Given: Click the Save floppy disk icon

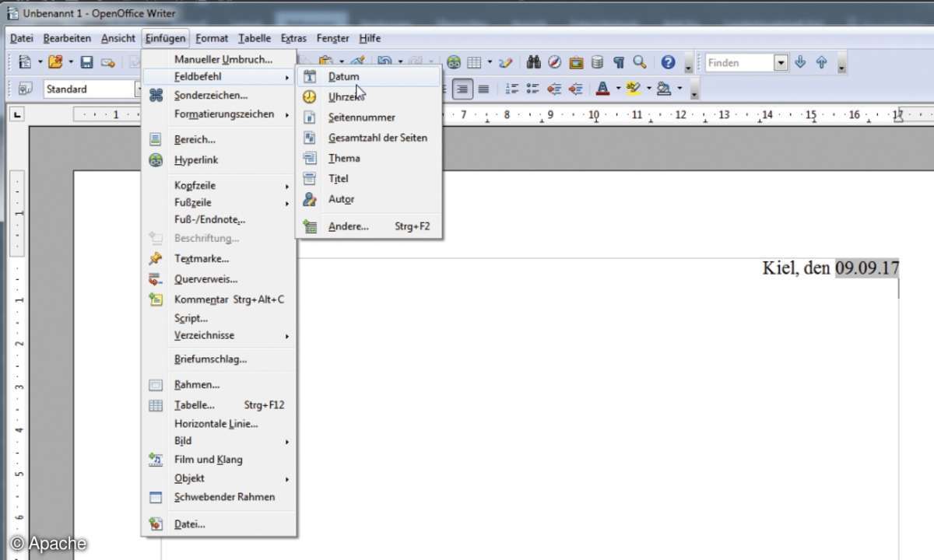Looking at the screenshot, I should [x=87, y=62].
